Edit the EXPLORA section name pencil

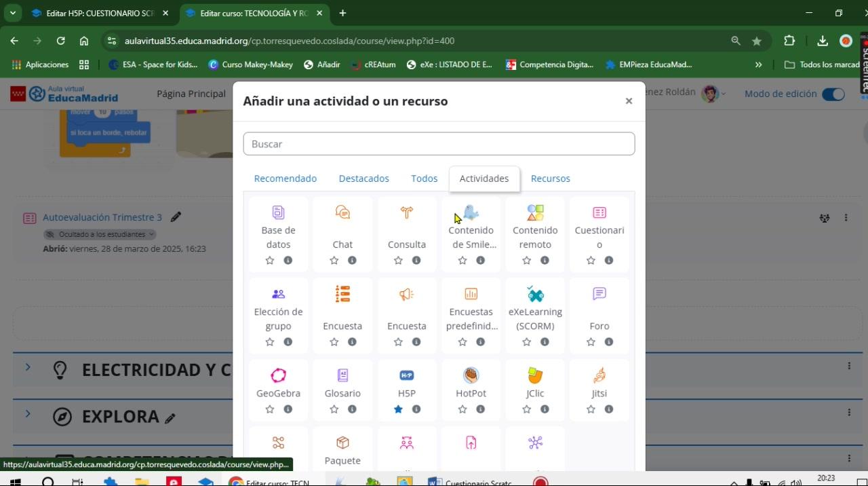[x=170, y=418]
